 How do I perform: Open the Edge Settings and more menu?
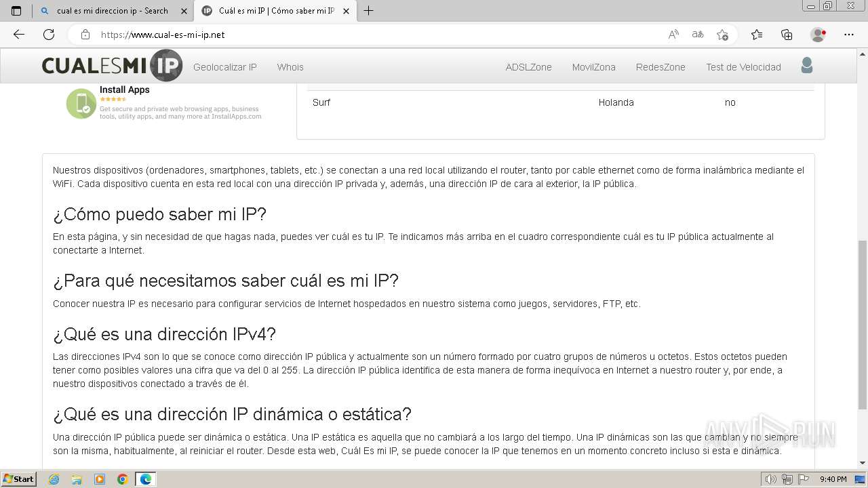tap(849, 35)
